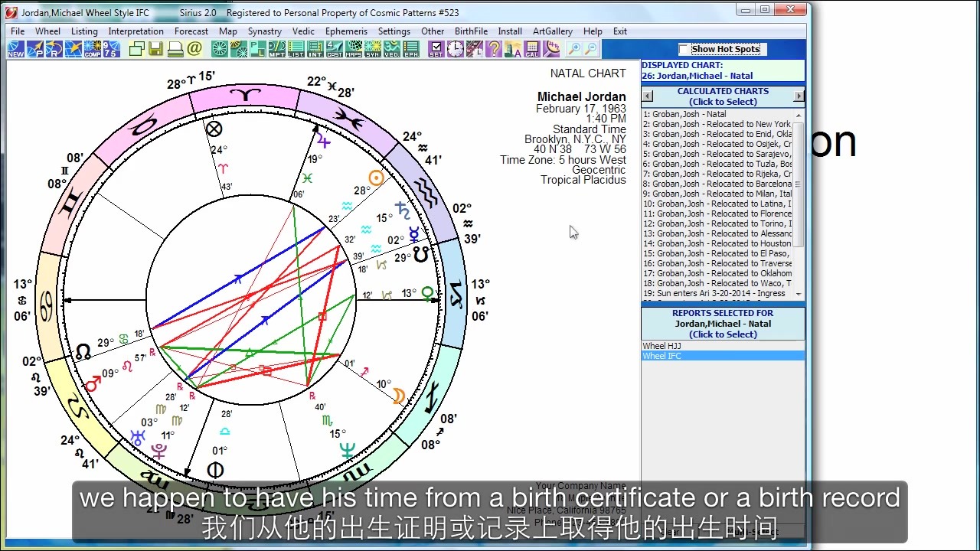Open the Interpretation menu
The height and width of the screenshot is (551, 980).
point(136,31)
